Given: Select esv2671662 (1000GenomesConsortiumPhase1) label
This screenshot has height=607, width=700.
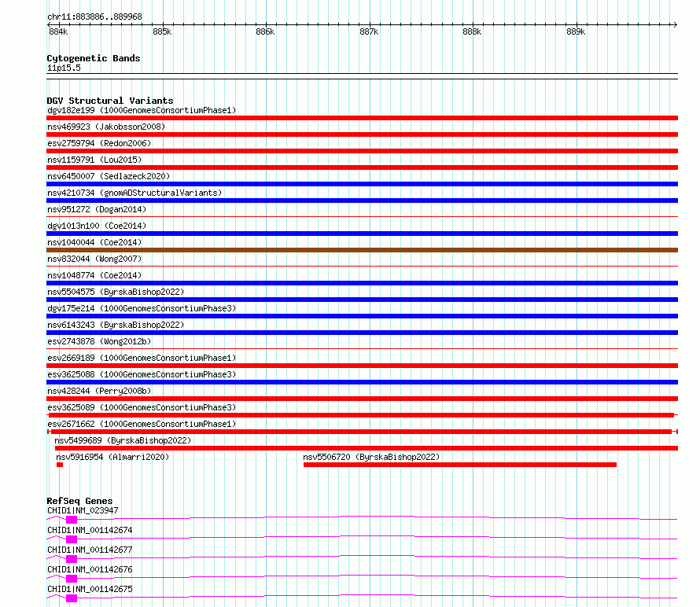Looking at the screenshot, I should [x=142, y=424].
